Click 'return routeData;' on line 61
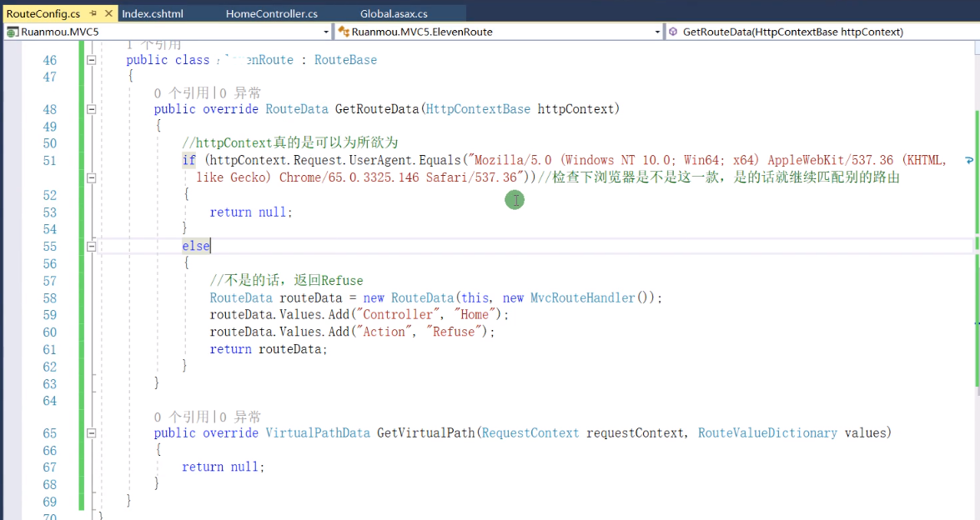This screenshot has width=980, height=520. pyautogui.click(x=269, y=349)
